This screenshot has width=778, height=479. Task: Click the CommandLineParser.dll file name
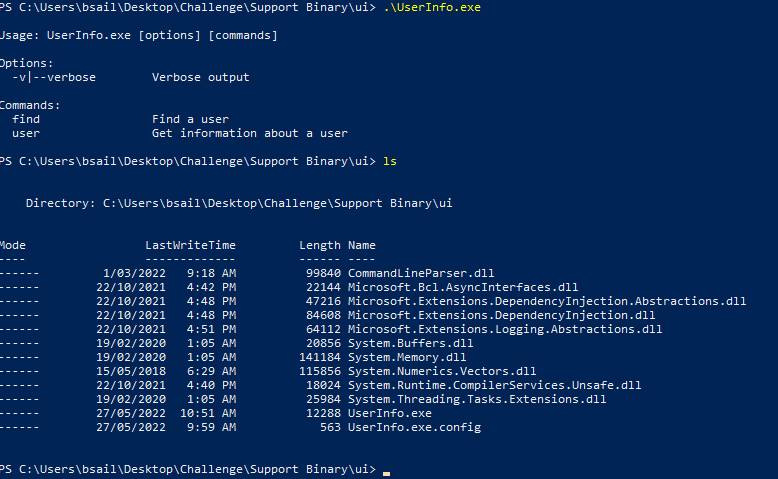point(421,274)
